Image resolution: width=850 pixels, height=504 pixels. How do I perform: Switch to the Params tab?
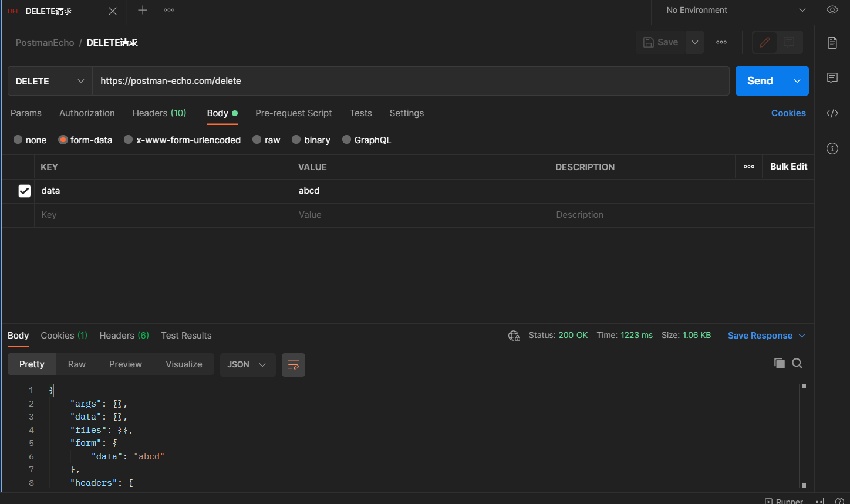[x=26, y=113]
